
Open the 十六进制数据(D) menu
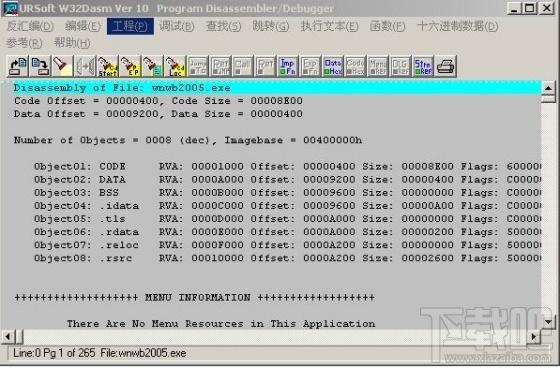point(458,26)
